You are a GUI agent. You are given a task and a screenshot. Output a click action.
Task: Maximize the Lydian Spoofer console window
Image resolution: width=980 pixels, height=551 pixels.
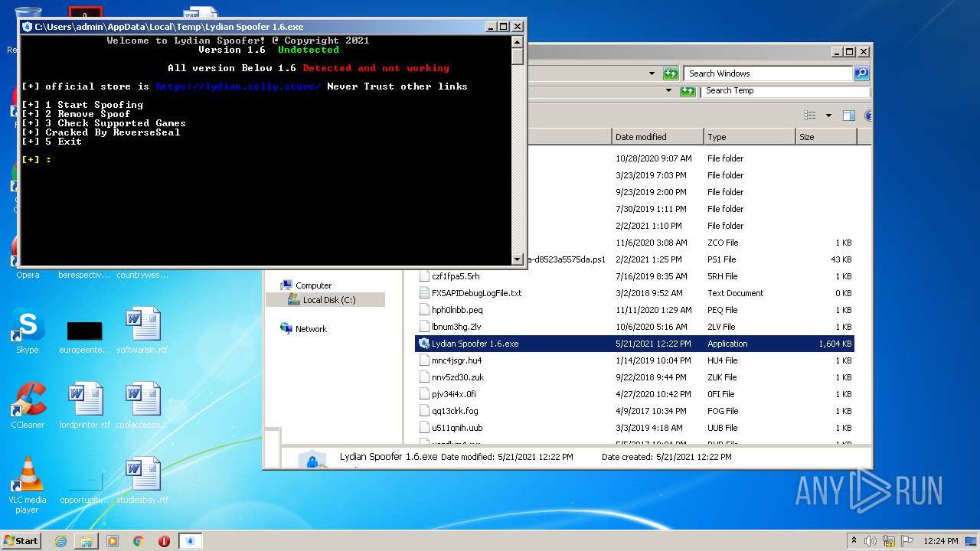[504, 27]
